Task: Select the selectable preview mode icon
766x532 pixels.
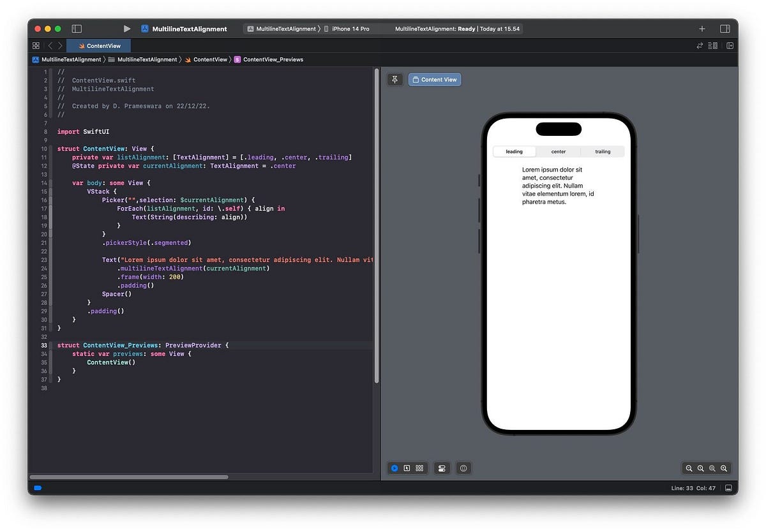Action: (x=407, y=468)
